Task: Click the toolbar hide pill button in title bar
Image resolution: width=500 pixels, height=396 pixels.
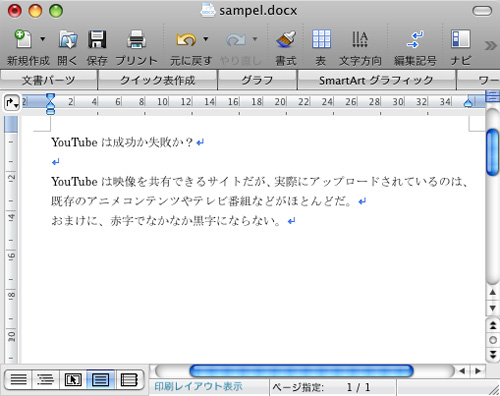Action: [482, 11]
